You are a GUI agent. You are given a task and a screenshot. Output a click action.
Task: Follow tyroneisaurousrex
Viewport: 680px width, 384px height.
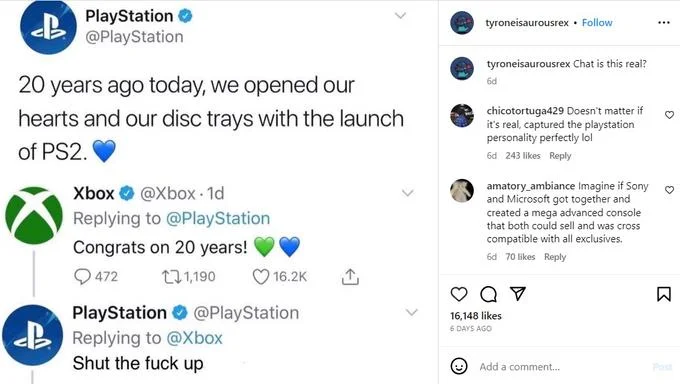pos(597,23)
